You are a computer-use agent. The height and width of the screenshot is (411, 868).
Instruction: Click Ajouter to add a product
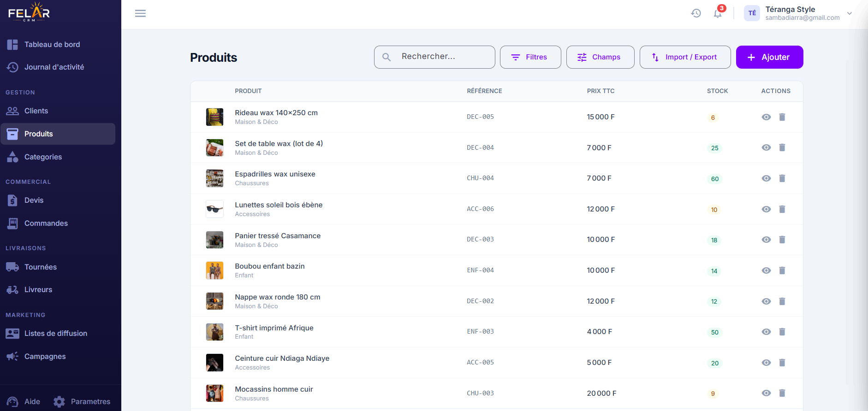(x=769, y=57)
